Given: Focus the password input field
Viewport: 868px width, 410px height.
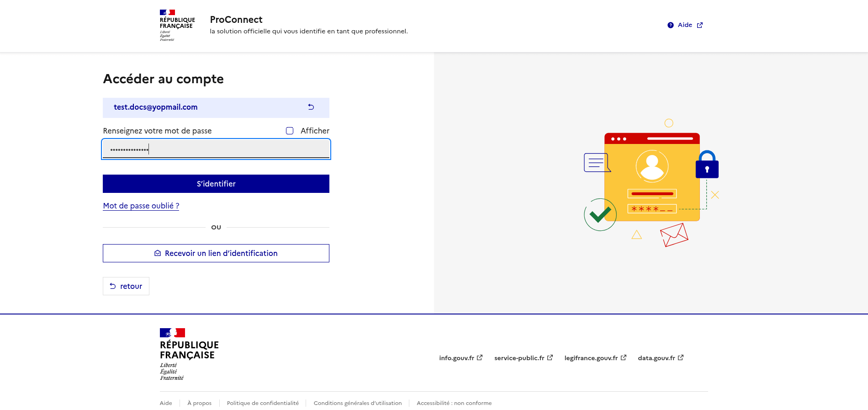Looking at the screenshot, I should [x=216, y=149].
